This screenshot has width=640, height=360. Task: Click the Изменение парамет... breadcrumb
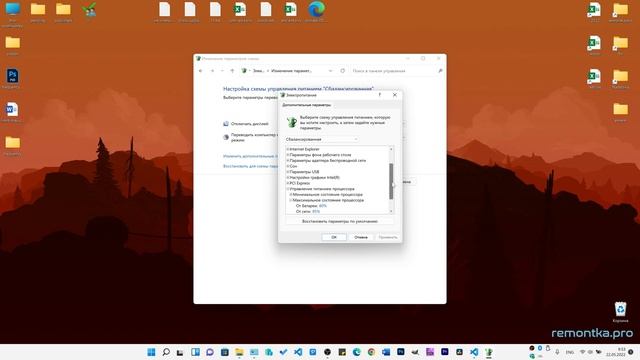(x=291, y=71)
